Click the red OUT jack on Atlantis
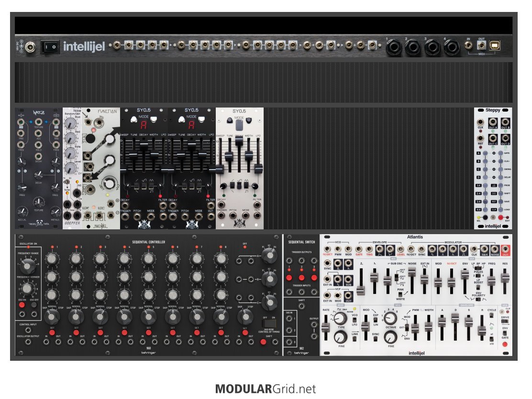532x399 pixels. [x=506, y=249]
